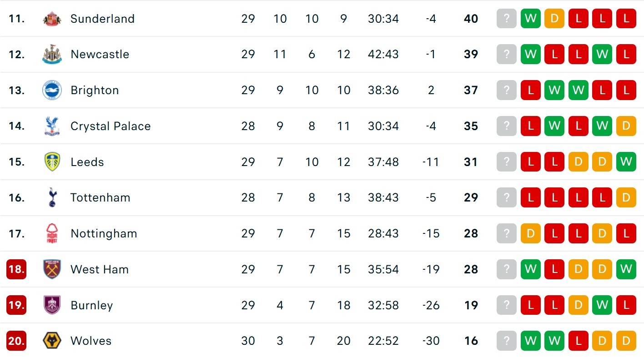Click the Nottingham Forest crest icon

pyautogui.click(x=52, y=233)
